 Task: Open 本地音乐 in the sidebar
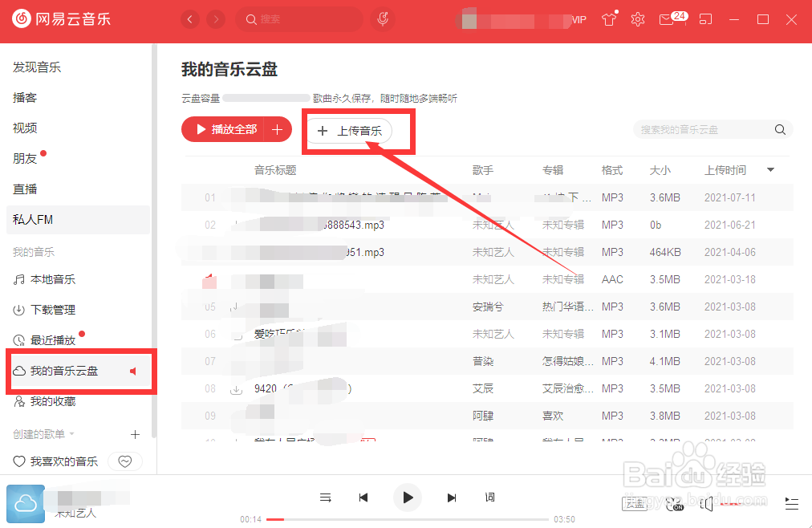pos(45,279)
